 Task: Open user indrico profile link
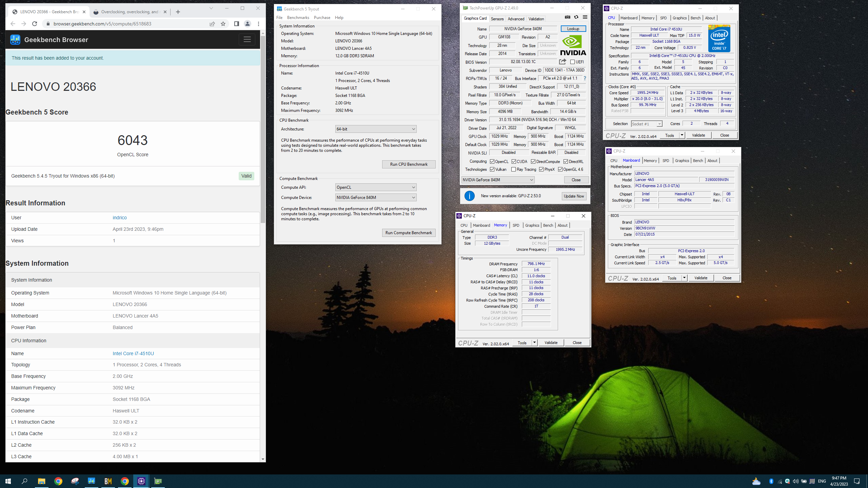point(120,218)
